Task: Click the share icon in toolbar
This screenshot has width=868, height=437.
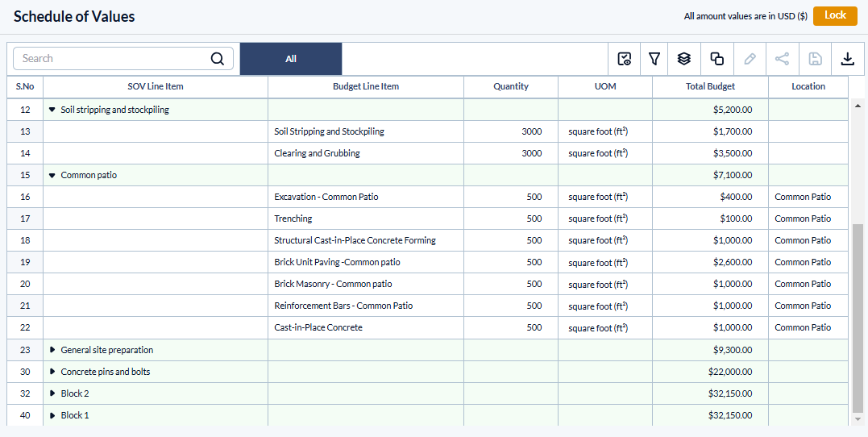Action: click(x=782, y=59)
